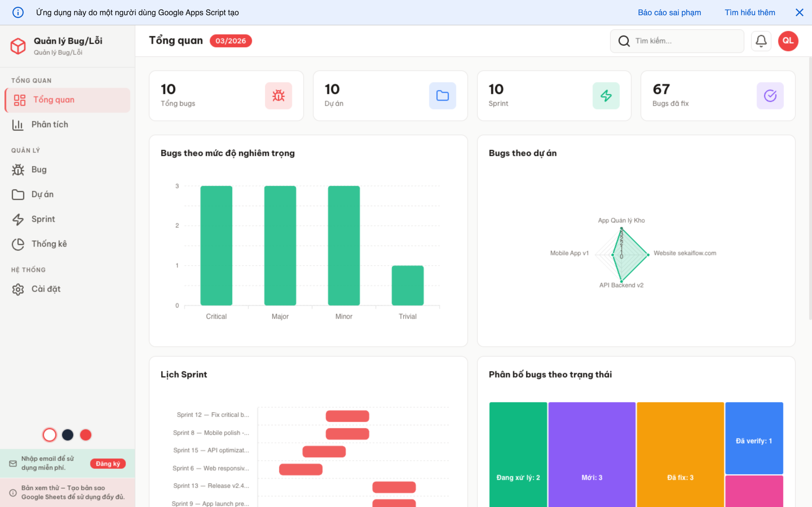Click the blue folder icon on Dự án card
Image resolution: width=812 pixels, height=507 pixels.
coord(442,95)
